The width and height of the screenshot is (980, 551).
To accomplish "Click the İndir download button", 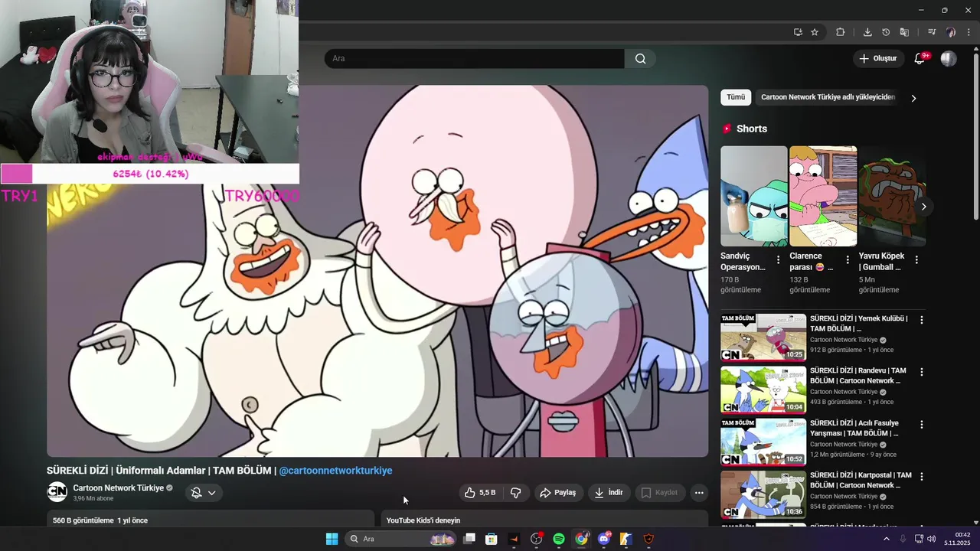I will point(609,493).
